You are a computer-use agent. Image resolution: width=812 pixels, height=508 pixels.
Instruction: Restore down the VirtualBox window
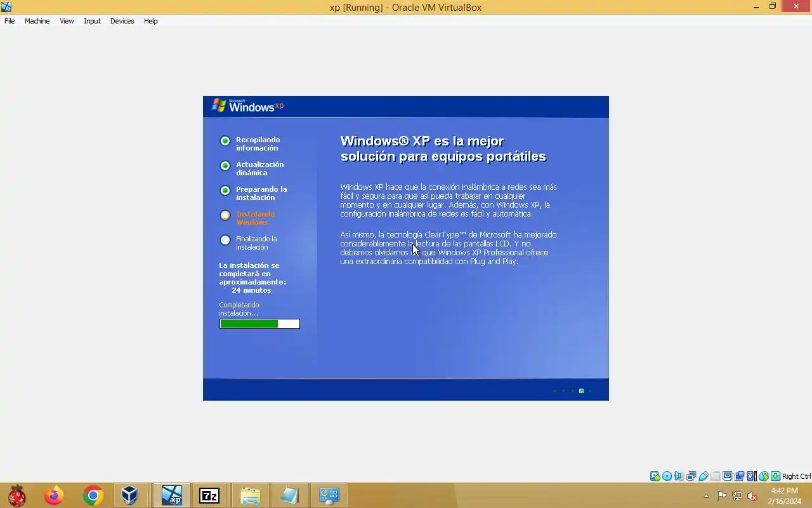772,7
